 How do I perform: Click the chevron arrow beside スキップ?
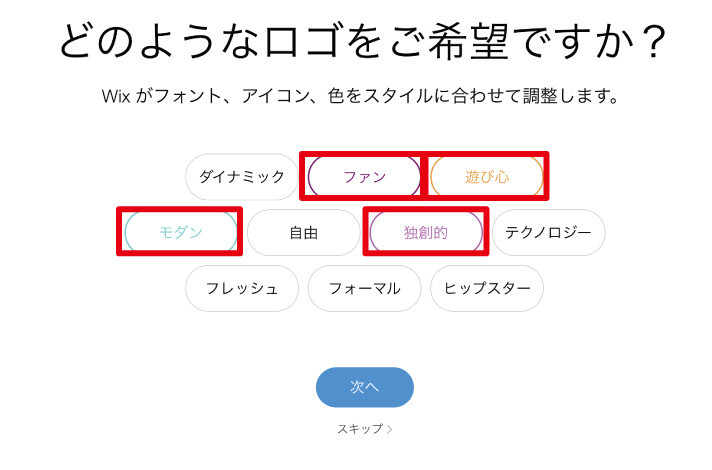point(390,429)
